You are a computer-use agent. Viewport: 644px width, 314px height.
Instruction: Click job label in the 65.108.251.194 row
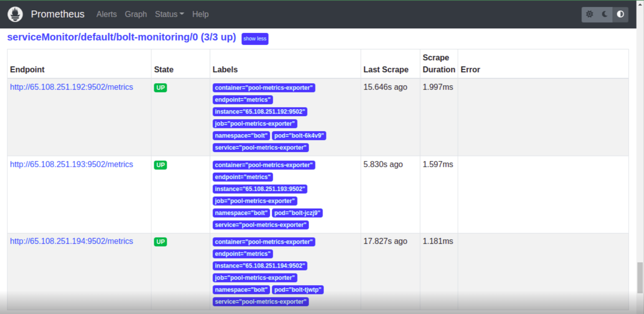(x=255, y=278)
